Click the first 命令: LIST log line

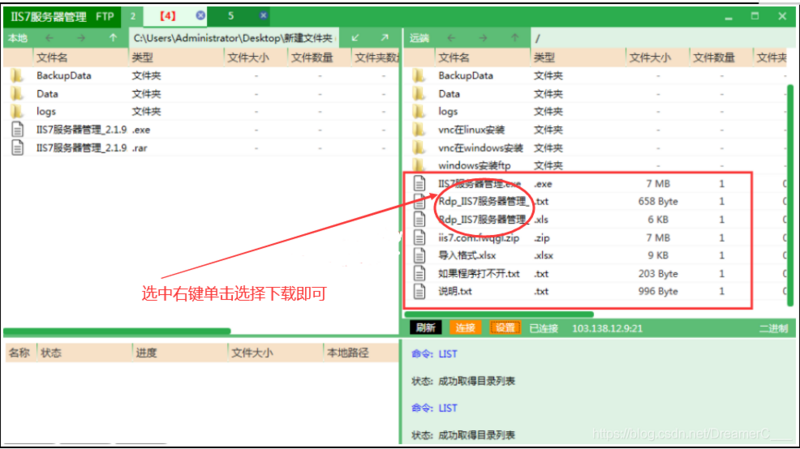(x=435, y=354)
